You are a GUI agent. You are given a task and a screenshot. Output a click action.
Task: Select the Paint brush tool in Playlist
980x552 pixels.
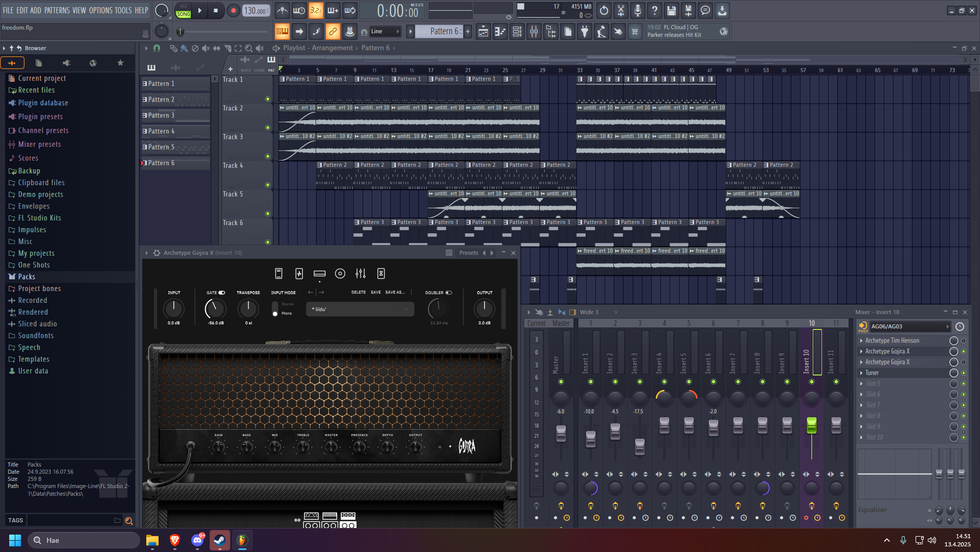pyautogui.click(x=184, y=48)
